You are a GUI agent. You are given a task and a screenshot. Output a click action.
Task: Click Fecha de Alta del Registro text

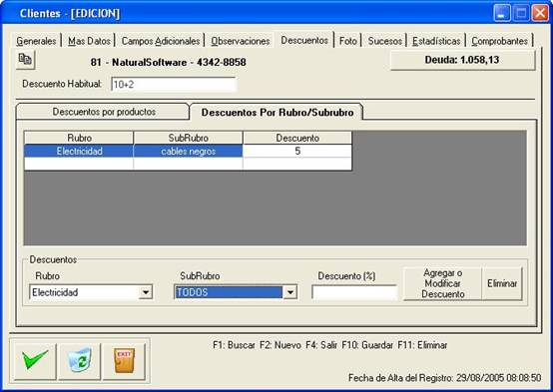tap(444, 378)
